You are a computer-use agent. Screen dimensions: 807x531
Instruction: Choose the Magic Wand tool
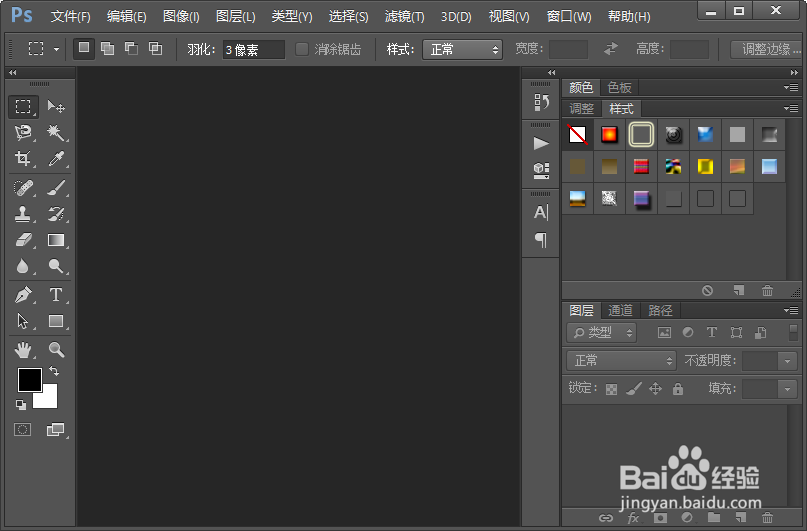[56, 132]
